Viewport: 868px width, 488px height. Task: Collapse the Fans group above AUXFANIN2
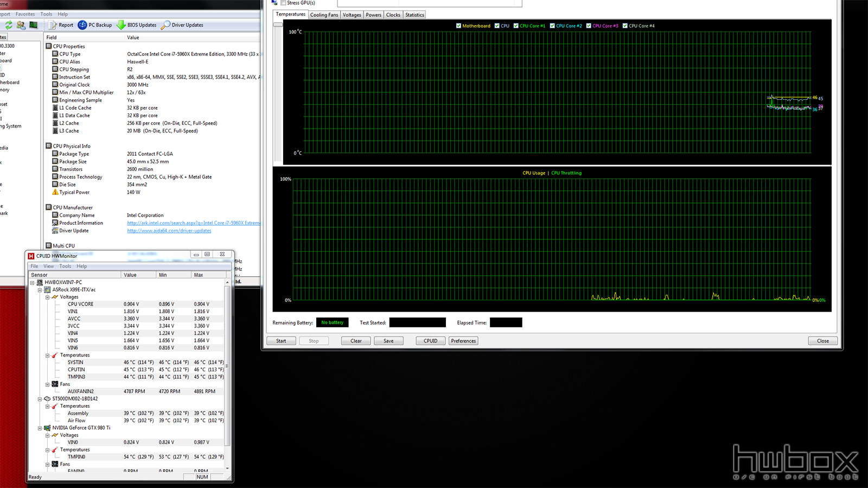[x=47, y=384]
